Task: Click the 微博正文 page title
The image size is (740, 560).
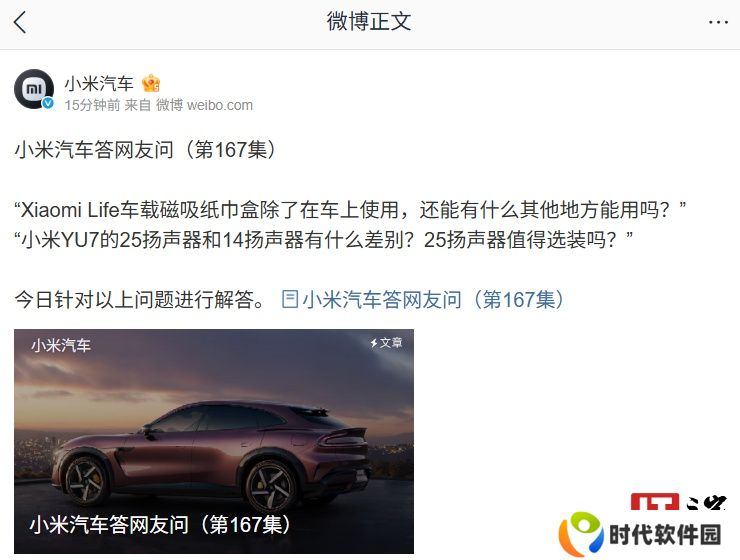Action: tap(369, 22)
